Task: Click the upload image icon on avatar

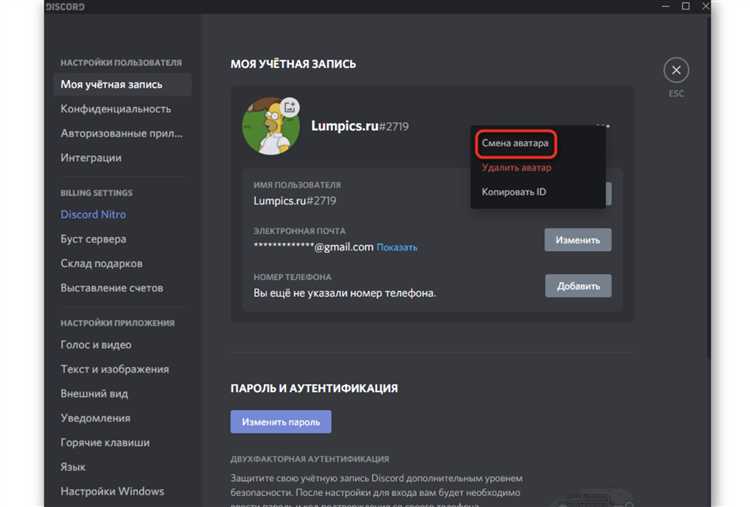Action: [x=290, y=108]
